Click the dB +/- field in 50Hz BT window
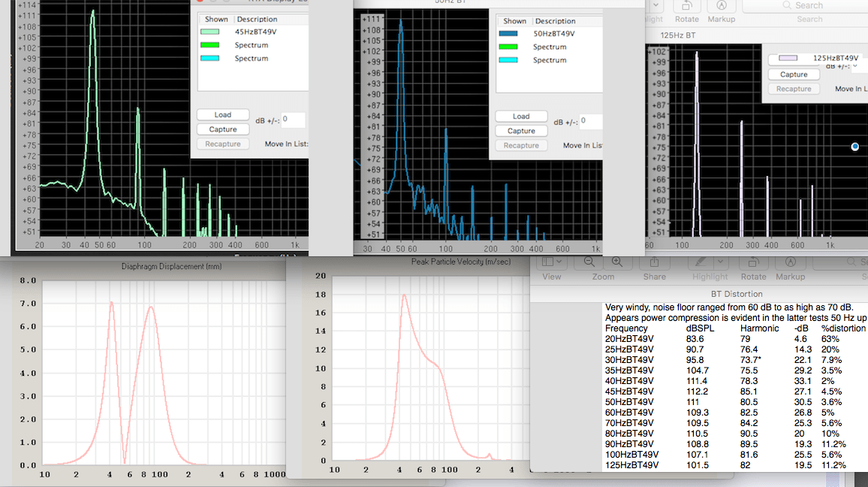 tap(591, 121)
